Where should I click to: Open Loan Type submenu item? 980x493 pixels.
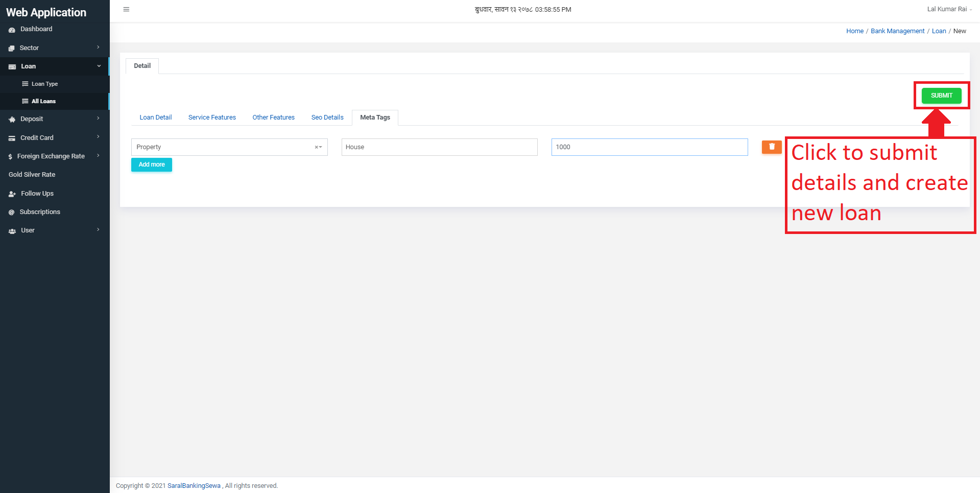coord(55,84)
